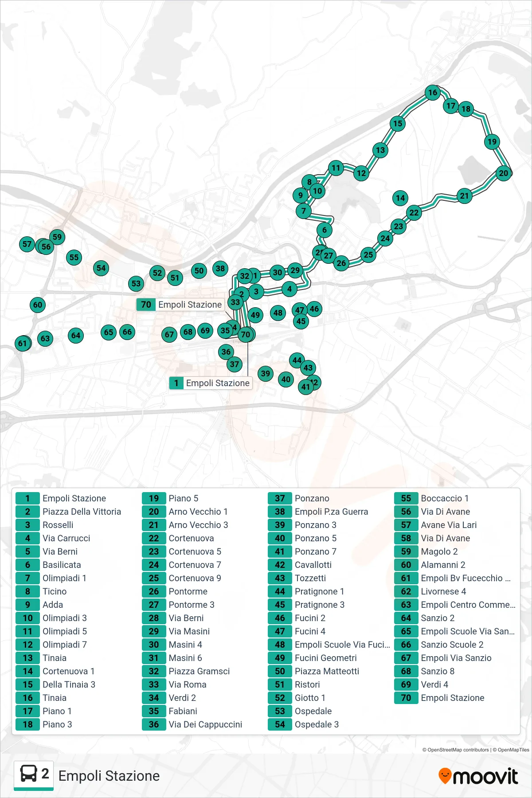Click stop marker 38 on the map

[x=220, y=268]
